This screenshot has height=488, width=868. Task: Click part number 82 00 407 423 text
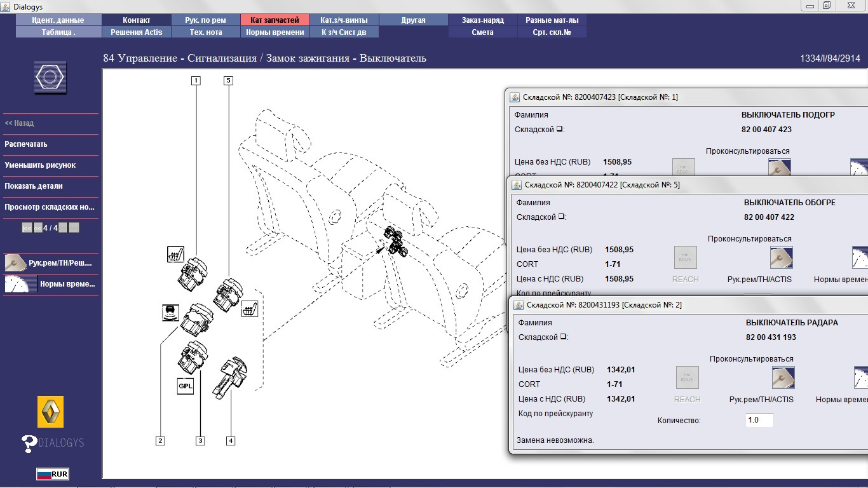tap(766, 130)
